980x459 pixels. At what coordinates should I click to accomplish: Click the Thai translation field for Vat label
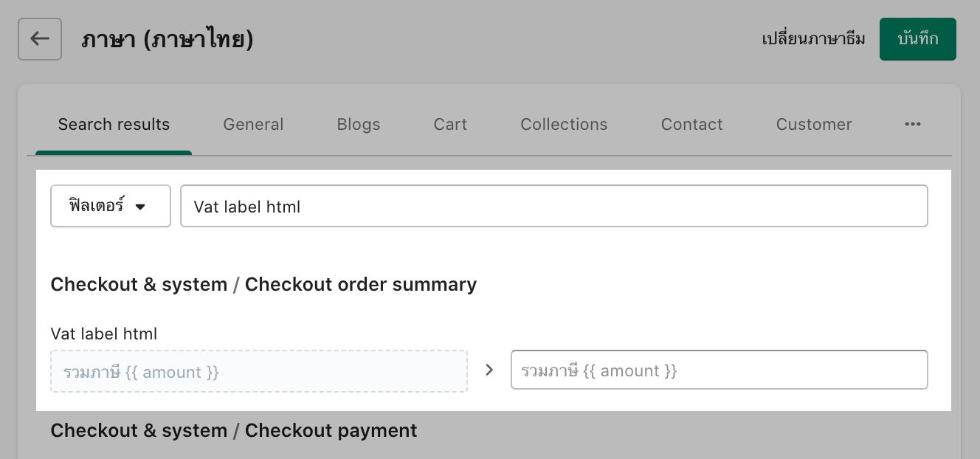(x=720, y=370)
